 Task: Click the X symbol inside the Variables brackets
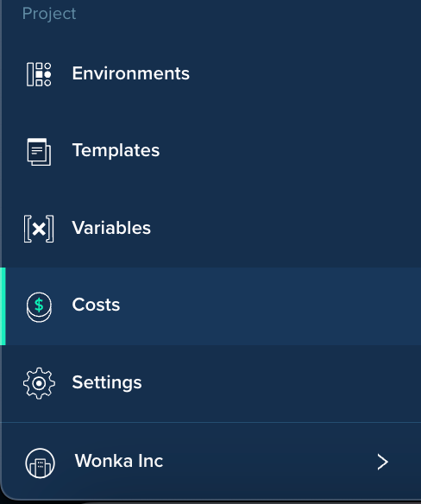click(39, 230)
